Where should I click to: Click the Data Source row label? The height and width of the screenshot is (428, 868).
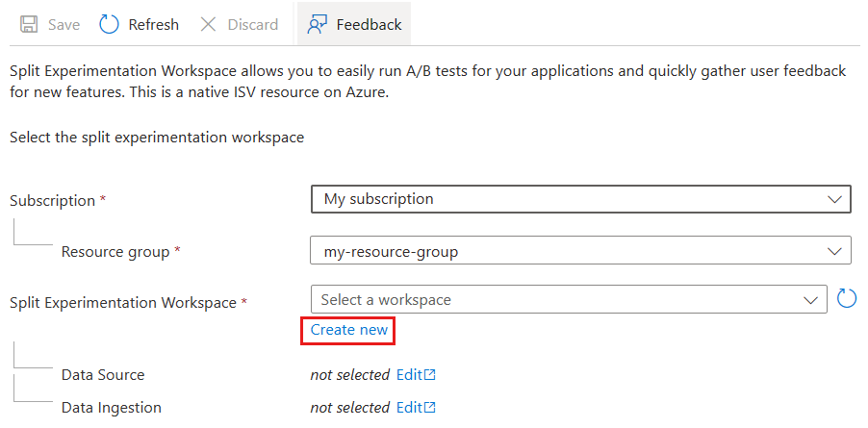click(103, 375)
